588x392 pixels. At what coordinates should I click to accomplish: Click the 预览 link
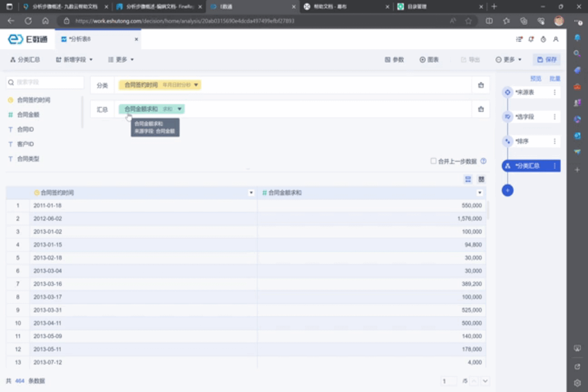(x=535, y=79)
